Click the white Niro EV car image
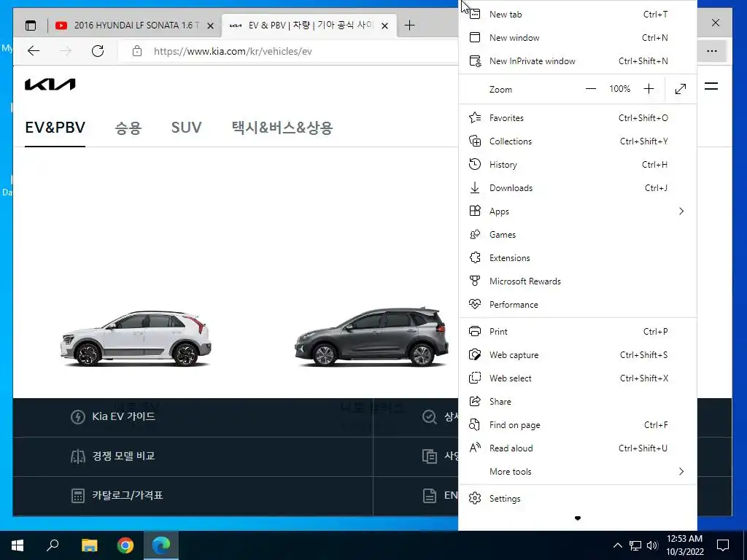The image size is (747, 560). pyautogui.click(x=136, y=338)
